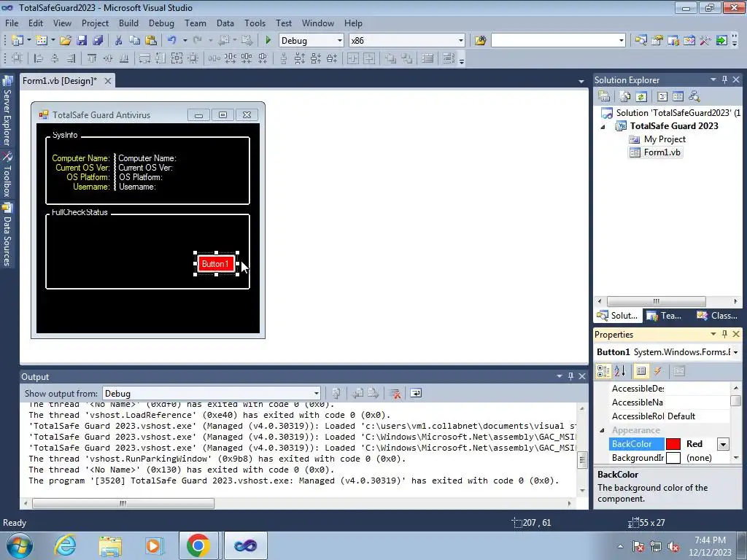This screenshot has height=560, width=747.
Task: Open the Toolbox side tab
Action: 7,174
